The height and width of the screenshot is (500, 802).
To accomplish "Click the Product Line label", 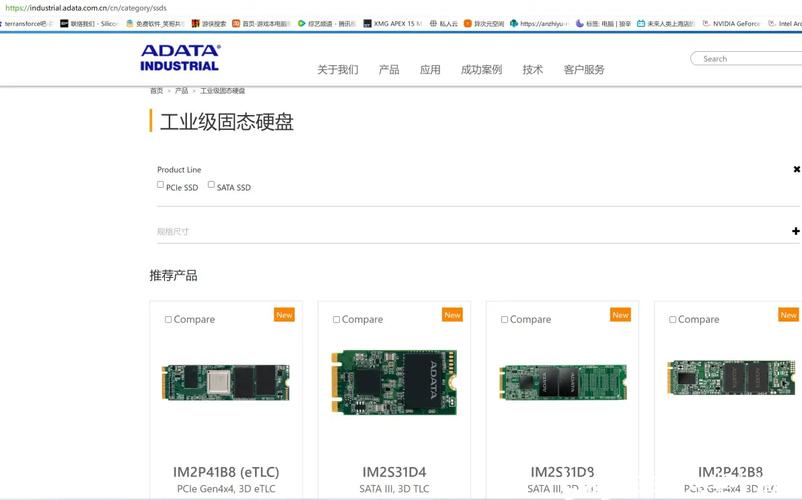I will tap(179, 169).
